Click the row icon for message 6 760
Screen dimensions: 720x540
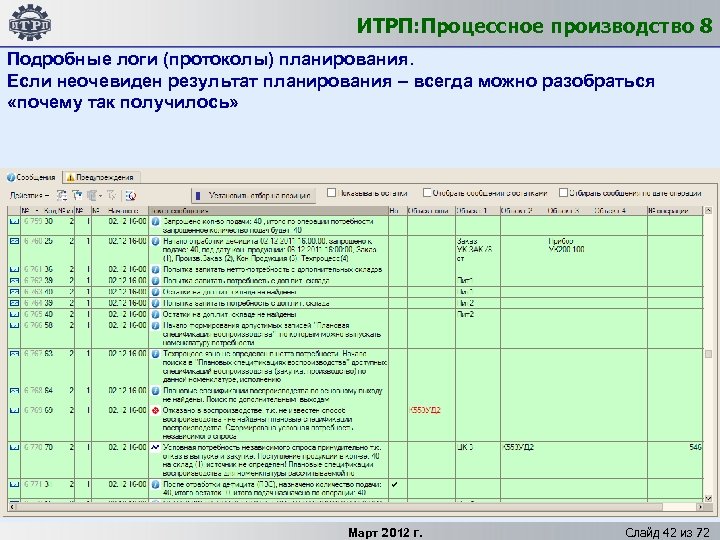[x=15, y=241]
